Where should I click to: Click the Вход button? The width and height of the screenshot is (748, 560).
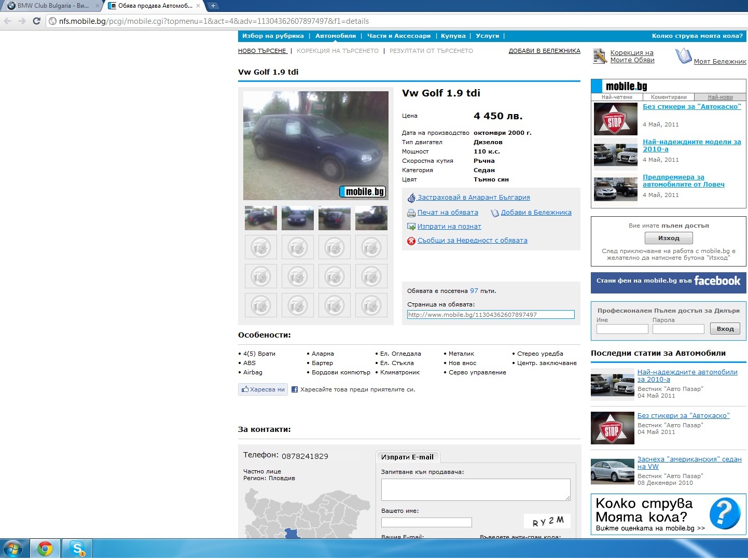coord(725,329)
